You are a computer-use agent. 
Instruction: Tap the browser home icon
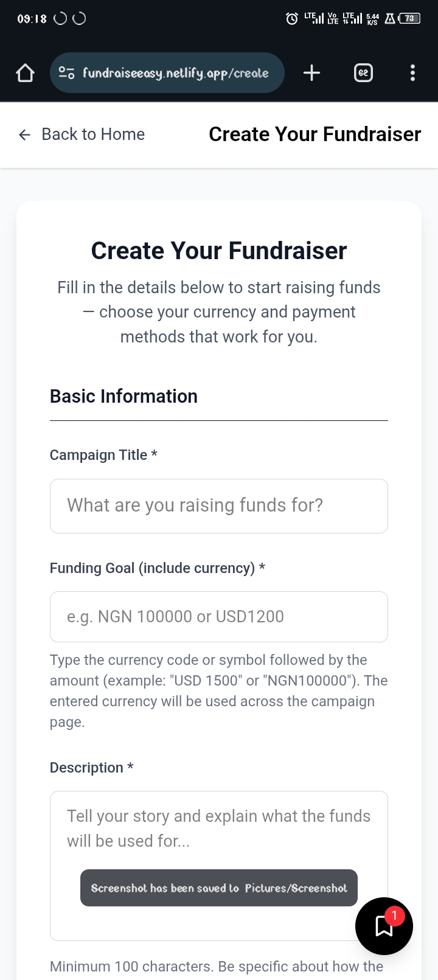point(25,73)
